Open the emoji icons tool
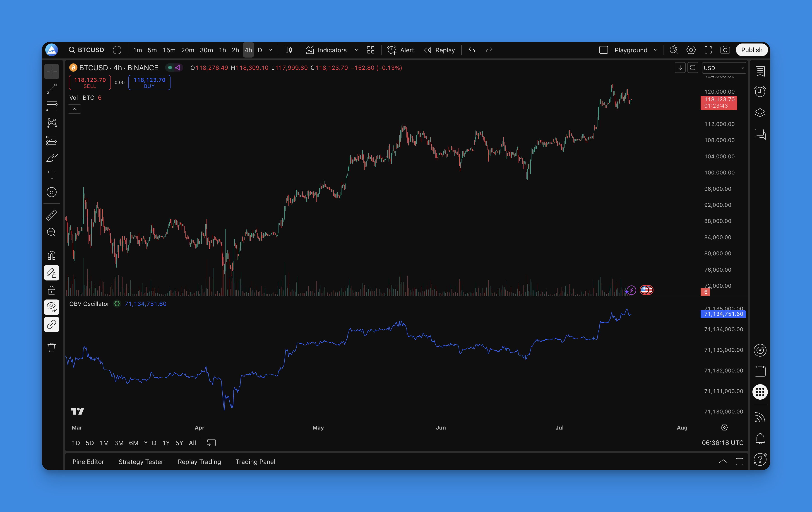Screen dimensions: 812x512 (52, 192)
